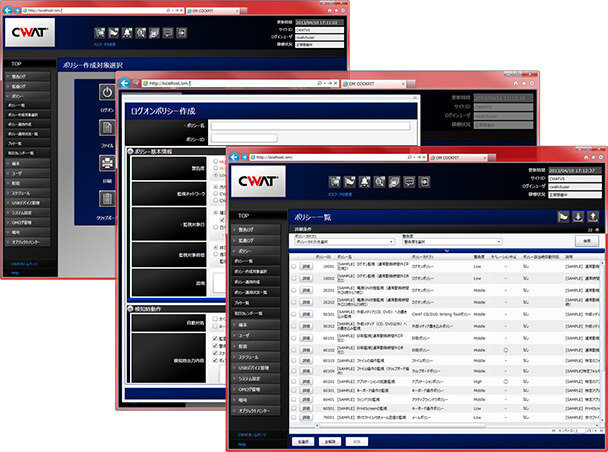
Task: Open the Help link in the ポリシー一覧 window sidebar
Action: pos(242,444)
